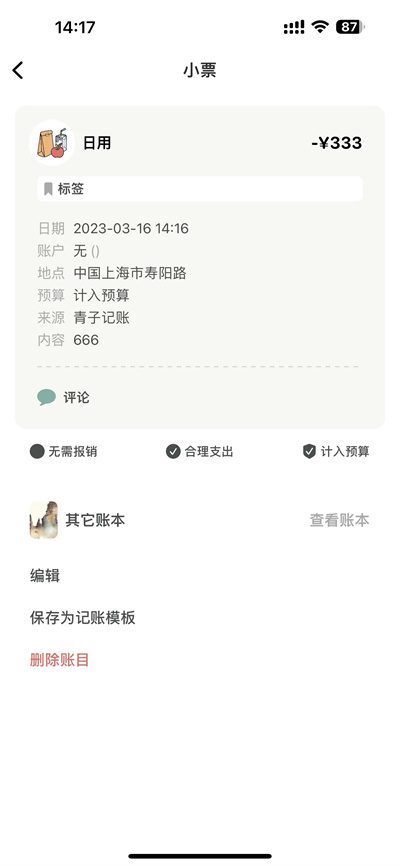Toggle the 计入预算 option
Image resolution: width=400 pixels, height=866 pixels.
[336, 451]
